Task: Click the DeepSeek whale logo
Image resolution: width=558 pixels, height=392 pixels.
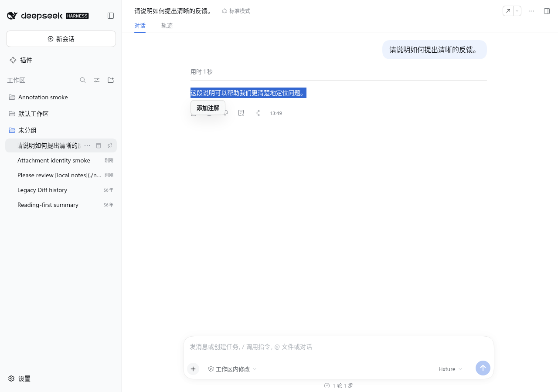Action: 12,16
